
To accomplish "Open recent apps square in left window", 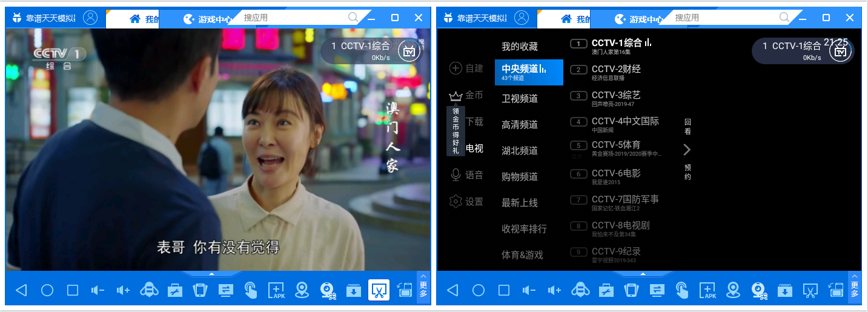I will (x=73, y=290).
